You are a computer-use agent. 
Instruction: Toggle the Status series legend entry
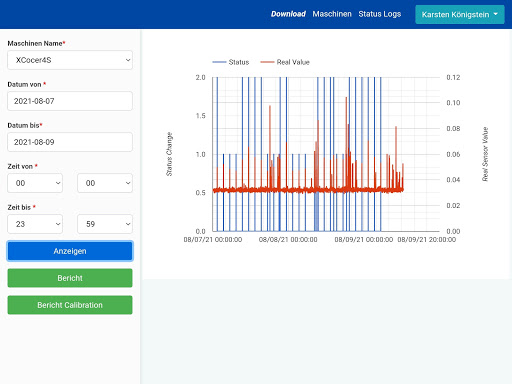click(x=231, y=62)
